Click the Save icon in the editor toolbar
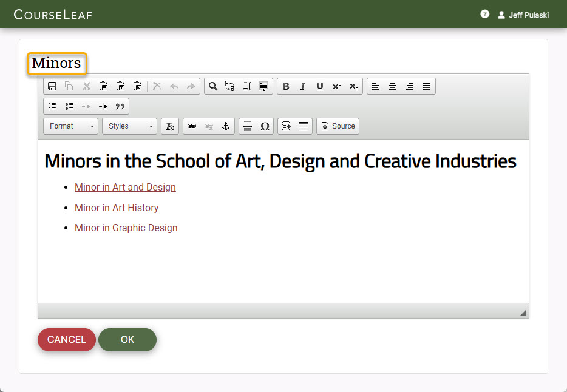The height and width of the screenshot is (392, 567). (x=52, y=86)
